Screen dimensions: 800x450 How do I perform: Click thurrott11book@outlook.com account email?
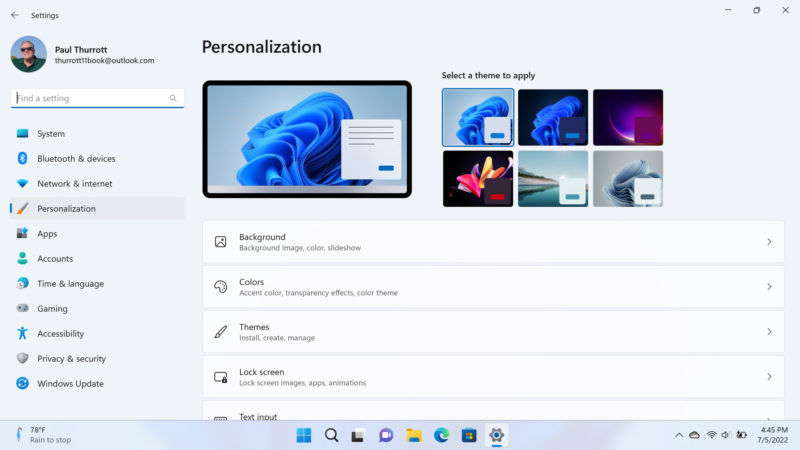pos(105,61)
